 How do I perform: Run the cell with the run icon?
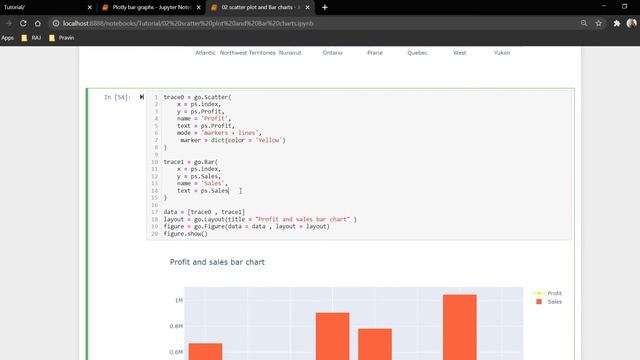pos(142,97)
